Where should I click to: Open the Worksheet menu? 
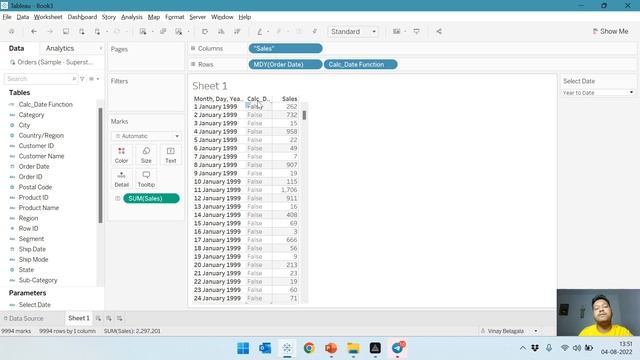[48, 17]
